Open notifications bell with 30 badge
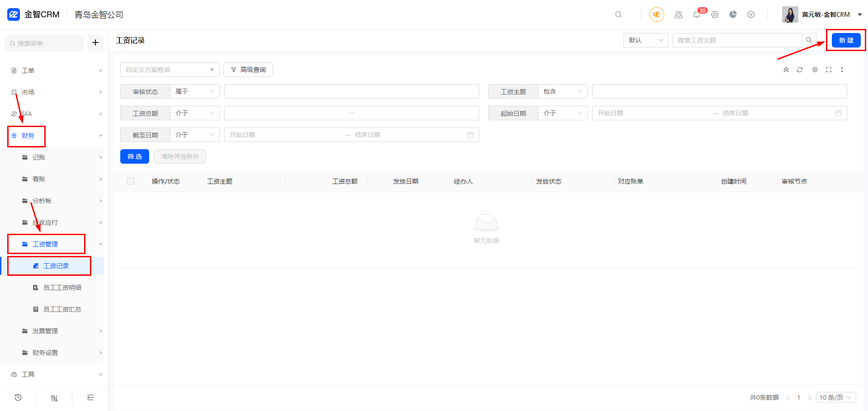Viewport: 868px width, 411px height. [697, 14]
